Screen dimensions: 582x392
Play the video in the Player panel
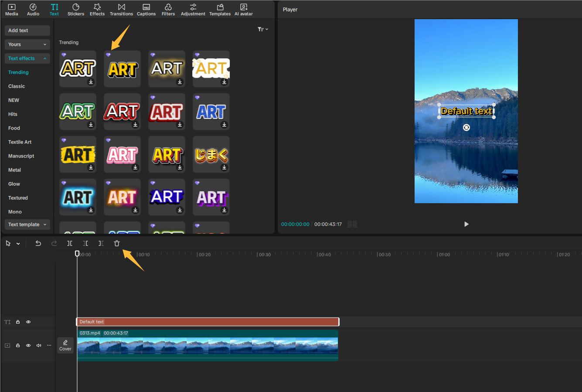(x=466, y=224)
